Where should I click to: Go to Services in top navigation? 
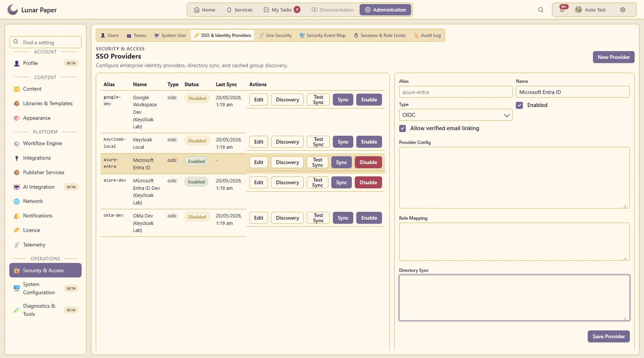click(x=240, y=10)
